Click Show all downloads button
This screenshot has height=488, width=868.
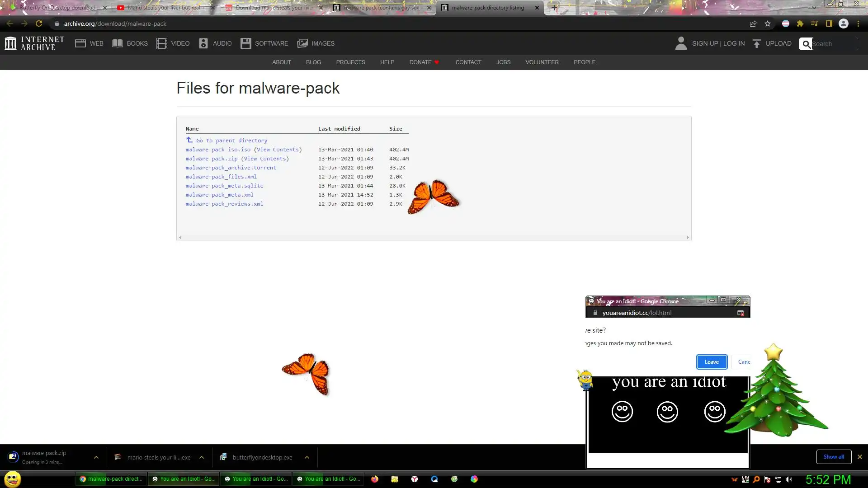pos(833,456)
